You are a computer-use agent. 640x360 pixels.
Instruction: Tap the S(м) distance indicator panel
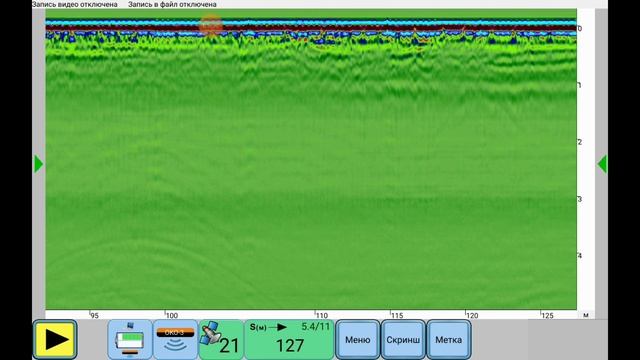click(289, 340)
